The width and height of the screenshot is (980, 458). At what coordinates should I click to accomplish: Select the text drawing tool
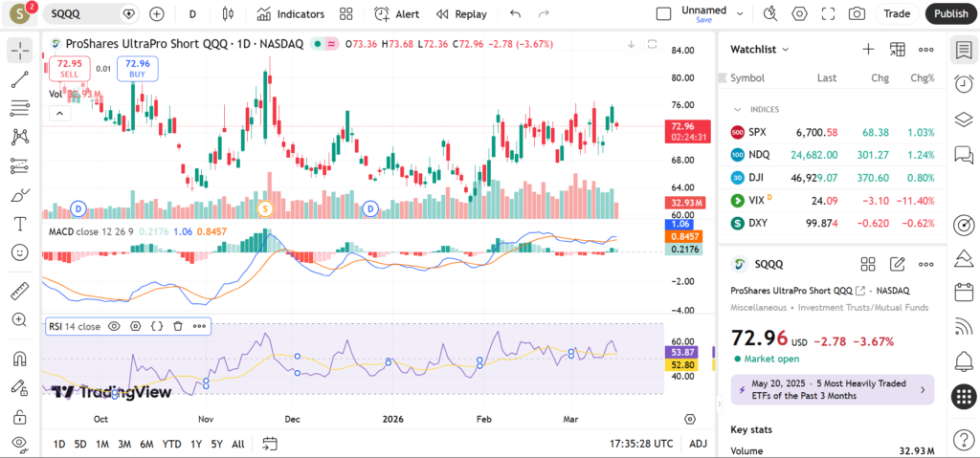point(19,224)
